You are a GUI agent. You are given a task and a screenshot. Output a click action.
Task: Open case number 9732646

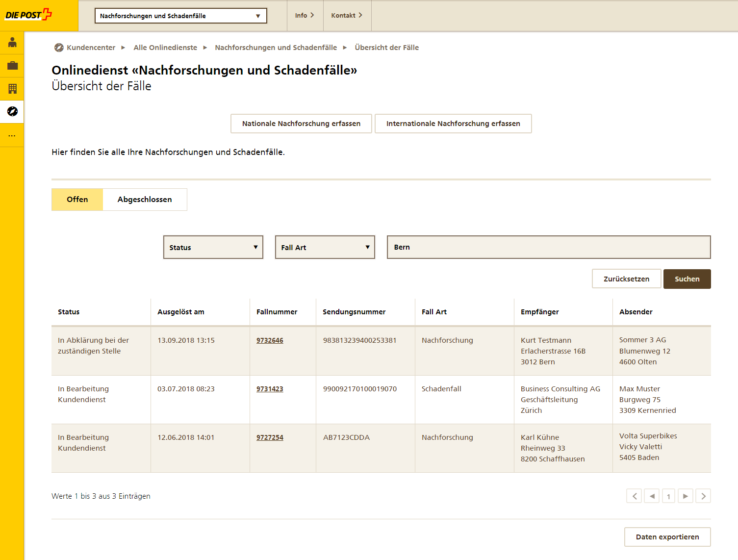tap(270, 340)
